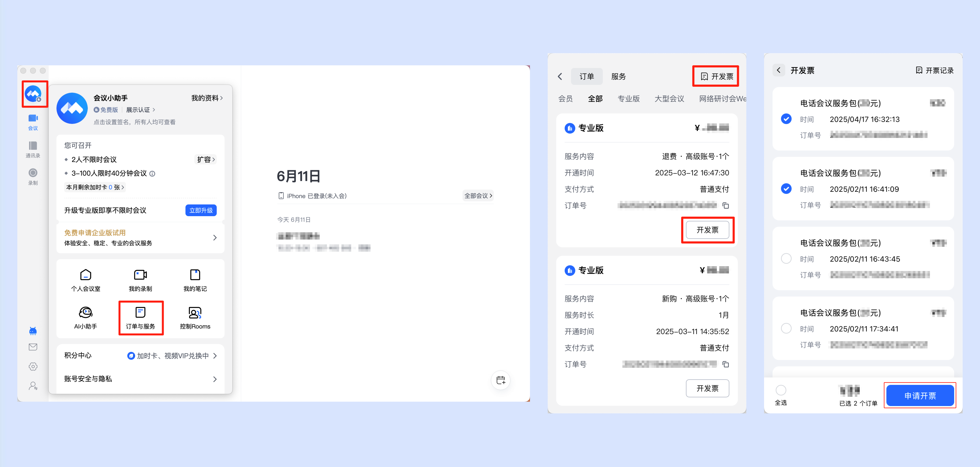Open the 通讯录 contacts sidebar icon
This screenshot has height=467, width=980.
click(33, 150)
